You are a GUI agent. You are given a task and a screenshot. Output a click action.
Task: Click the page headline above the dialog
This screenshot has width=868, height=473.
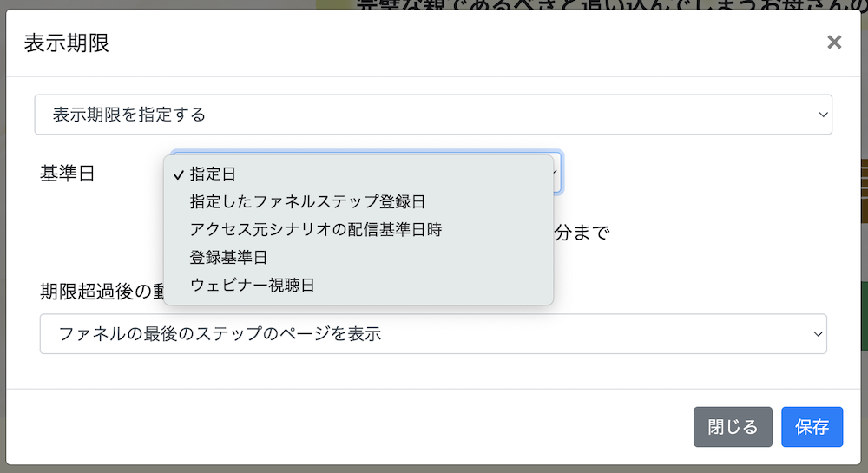click(x=608, y=4)
